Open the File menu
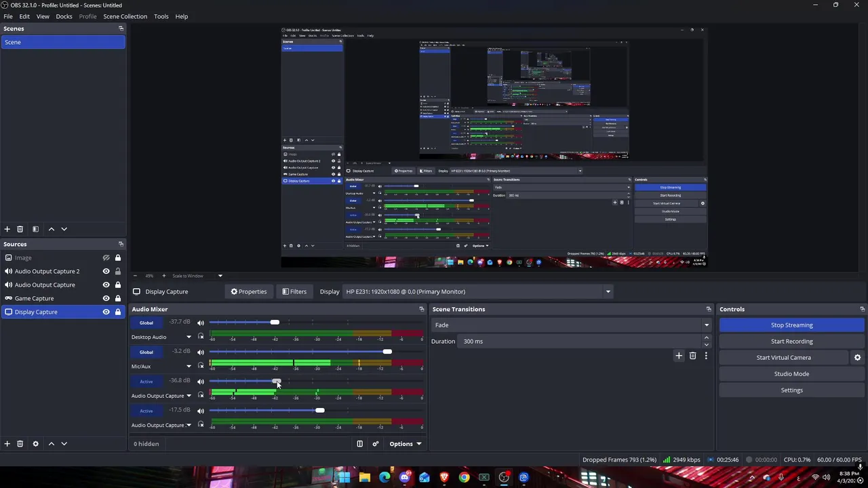This screenshot has height=488, width=868. pyautogui.click(x=8, y=16)
